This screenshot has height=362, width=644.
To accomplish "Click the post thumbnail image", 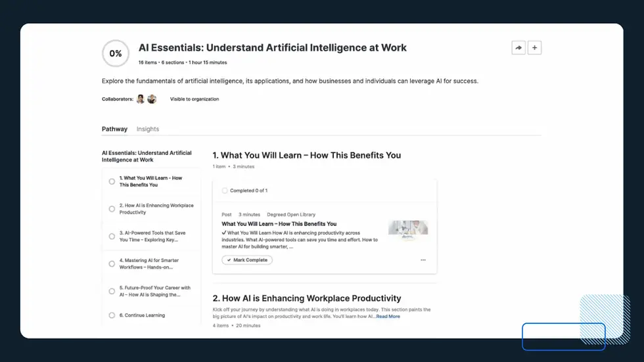I will (408, 228).
